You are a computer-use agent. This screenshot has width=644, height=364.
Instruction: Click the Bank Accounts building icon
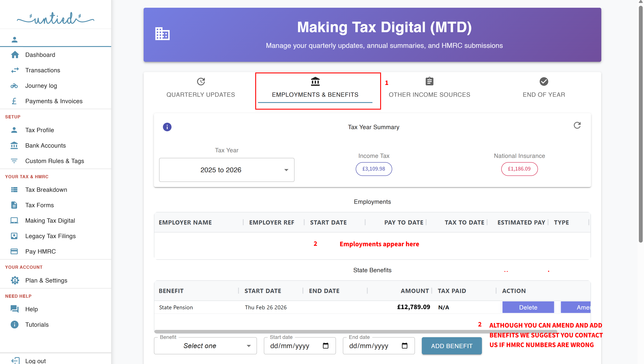click(x=14, y=145)
